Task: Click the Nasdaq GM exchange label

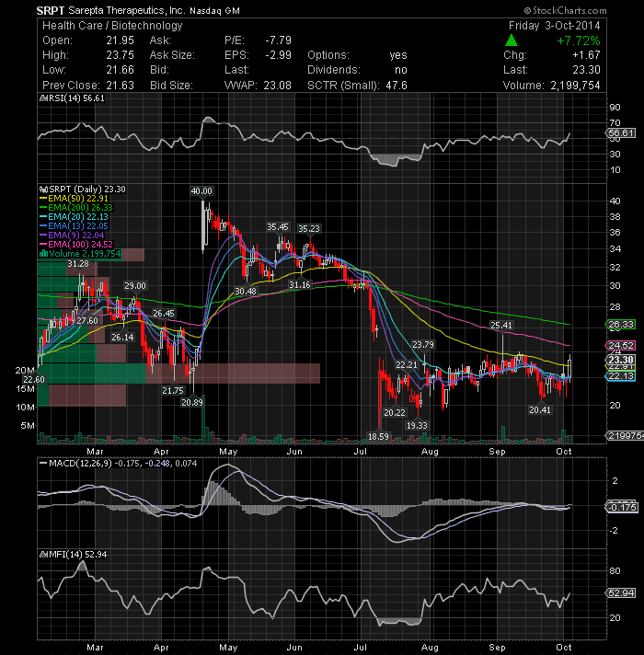Action: tap(214, 11)
